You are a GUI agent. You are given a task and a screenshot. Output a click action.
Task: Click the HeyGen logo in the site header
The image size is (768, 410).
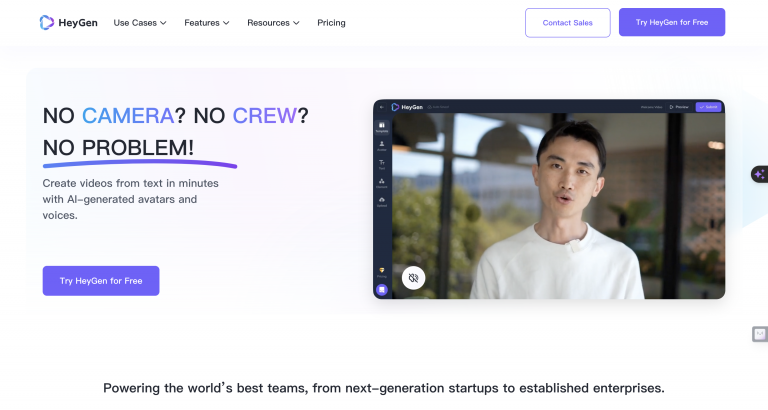(69, 23)
